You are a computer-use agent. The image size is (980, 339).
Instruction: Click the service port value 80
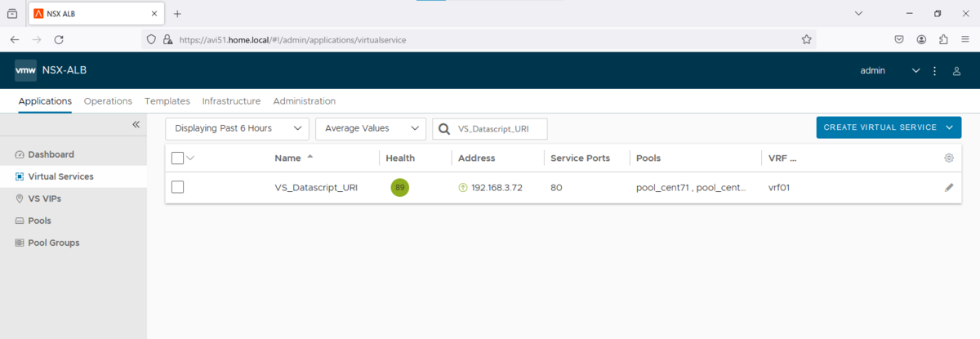click(556, 187)
